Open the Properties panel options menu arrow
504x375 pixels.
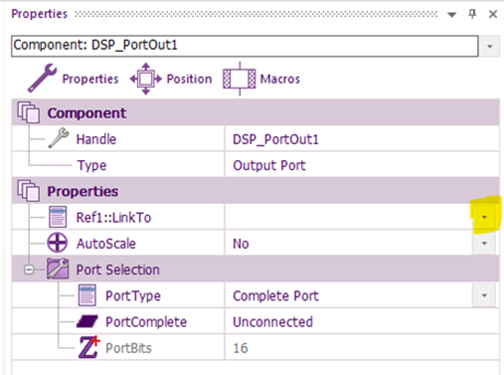pos(452,15)
